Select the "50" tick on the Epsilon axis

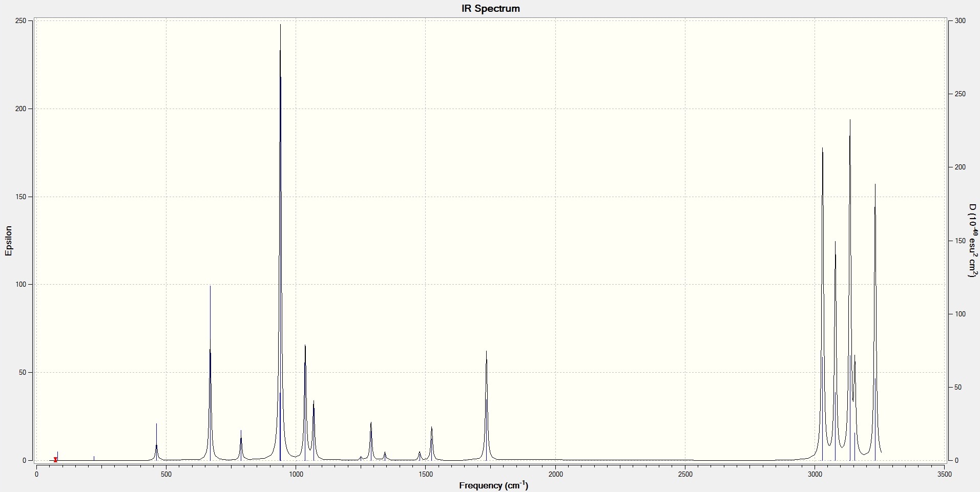pyautogui.click(x=23, y=373)
